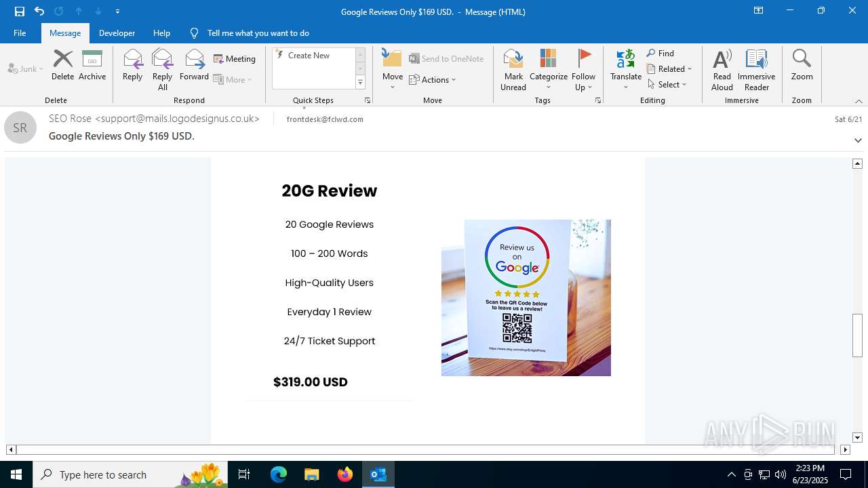Launch Firefox from the taskbar
Screen dimensions: 868x488
345,474
